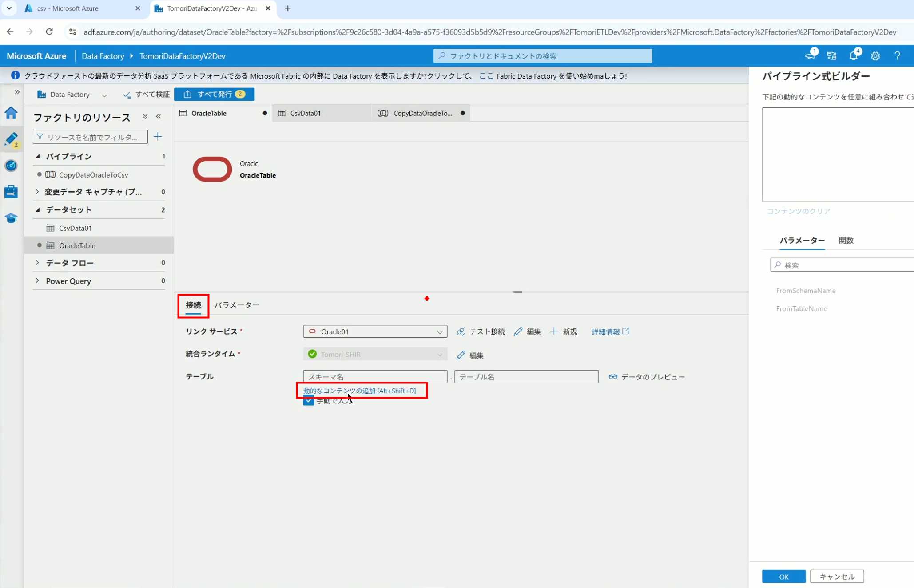The image size is (914, 588).
Task: Select CsvData01 dataset in resource tree
Action: coord(76,228)
